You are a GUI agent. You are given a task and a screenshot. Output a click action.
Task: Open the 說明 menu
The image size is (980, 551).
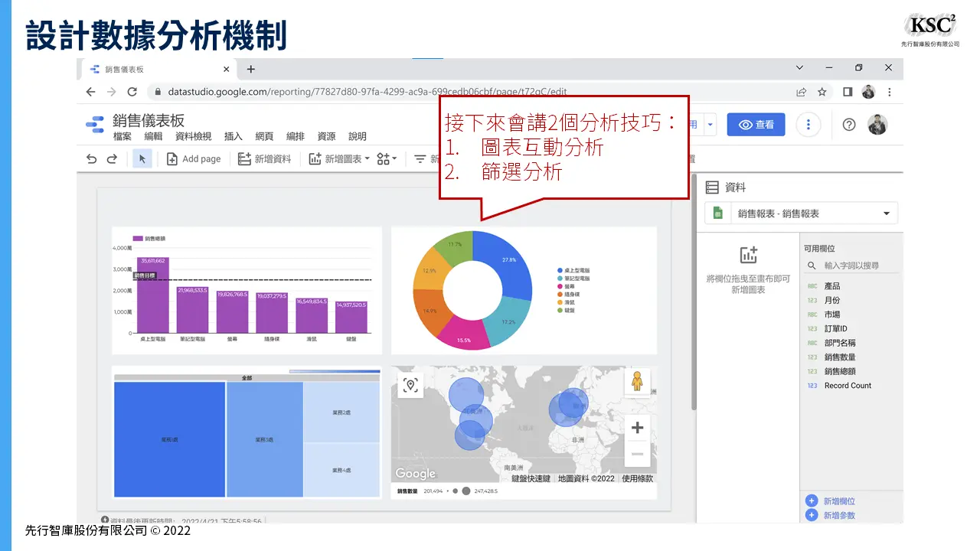(358, 136)
